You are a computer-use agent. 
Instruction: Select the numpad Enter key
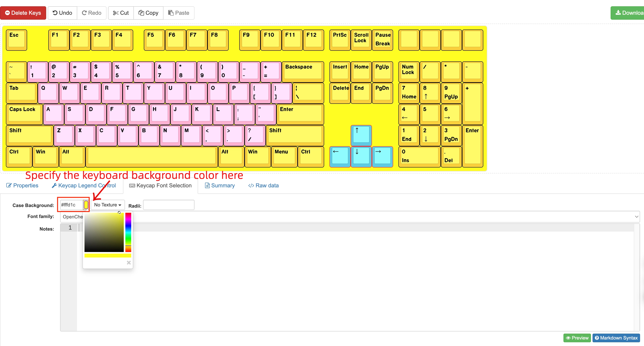point(473,146)
